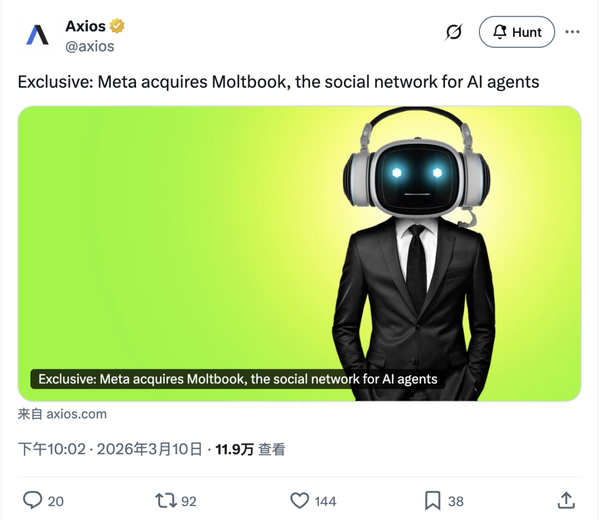Click the share upload icon

coord(566,500)
